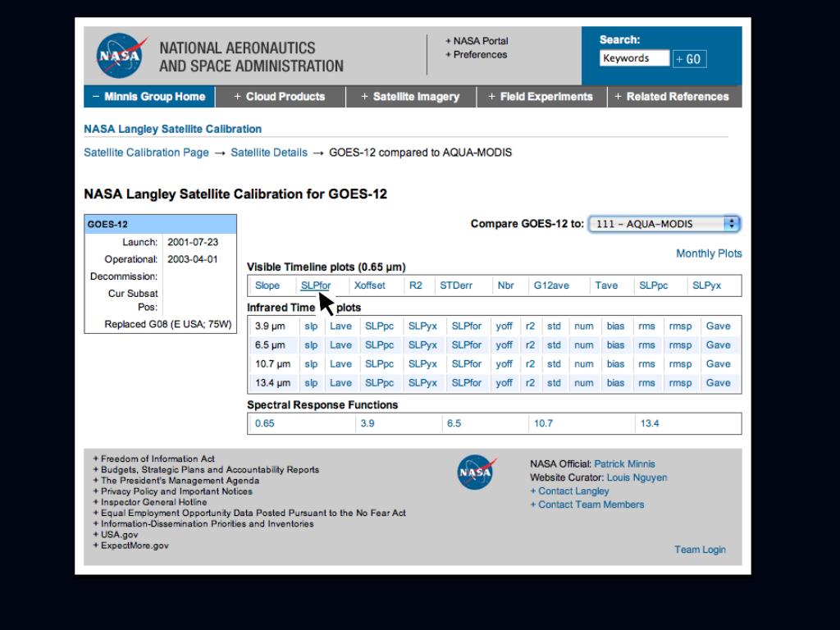Click Gave in the 3.9 µm row
This screenshot has width=840, height=630.
tap(719, 326)
